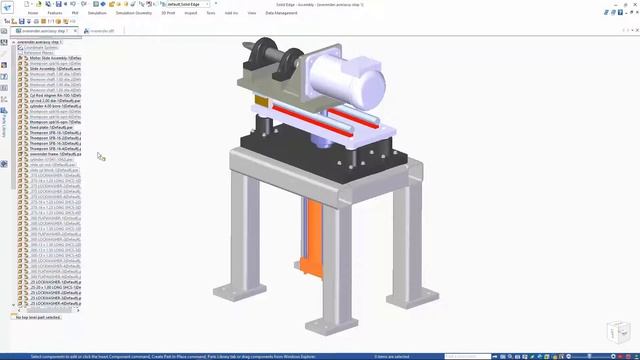Toggle Motor Slide Assembly show/hide checkbox
Viewport: 640px width, 360px height.
pyautogui.click(x=20, y=58)
